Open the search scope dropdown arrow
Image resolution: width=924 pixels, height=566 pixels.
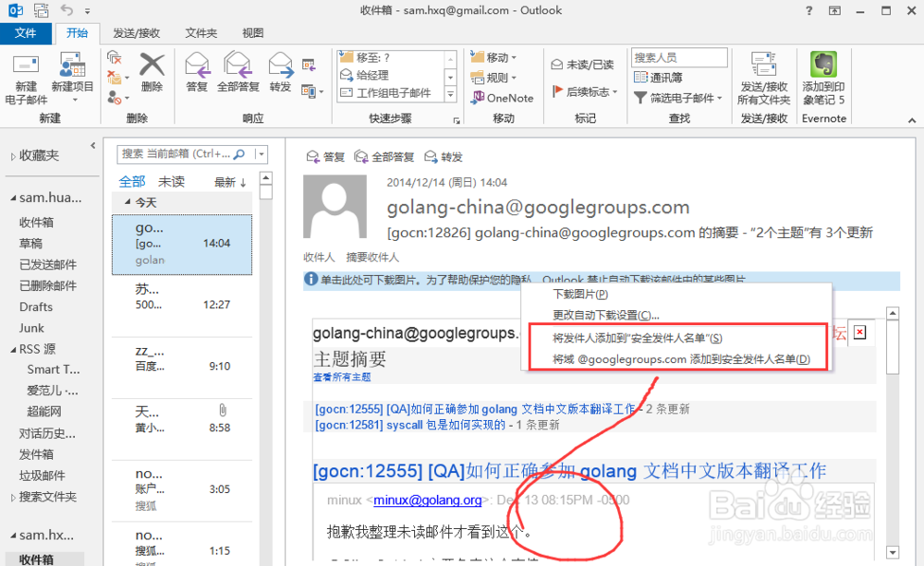pos(261,154)
